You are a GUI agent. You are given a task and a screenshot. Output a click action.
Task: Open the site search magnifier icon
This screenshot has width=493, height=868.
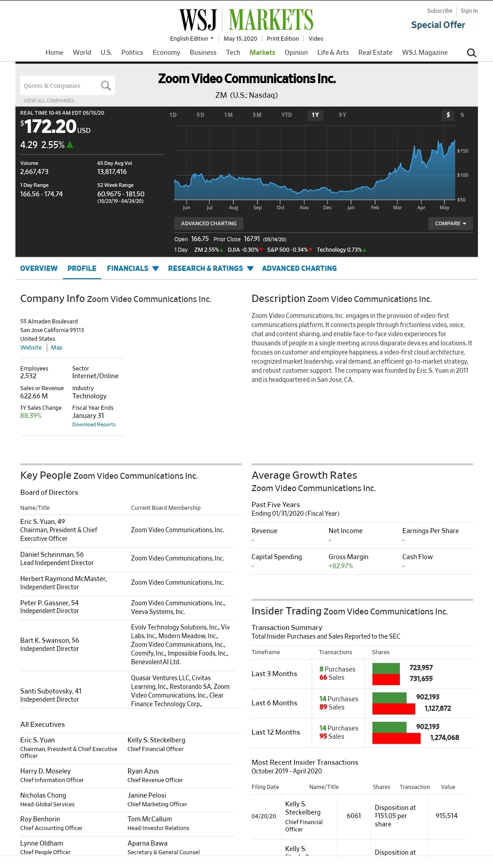[472, 53]
